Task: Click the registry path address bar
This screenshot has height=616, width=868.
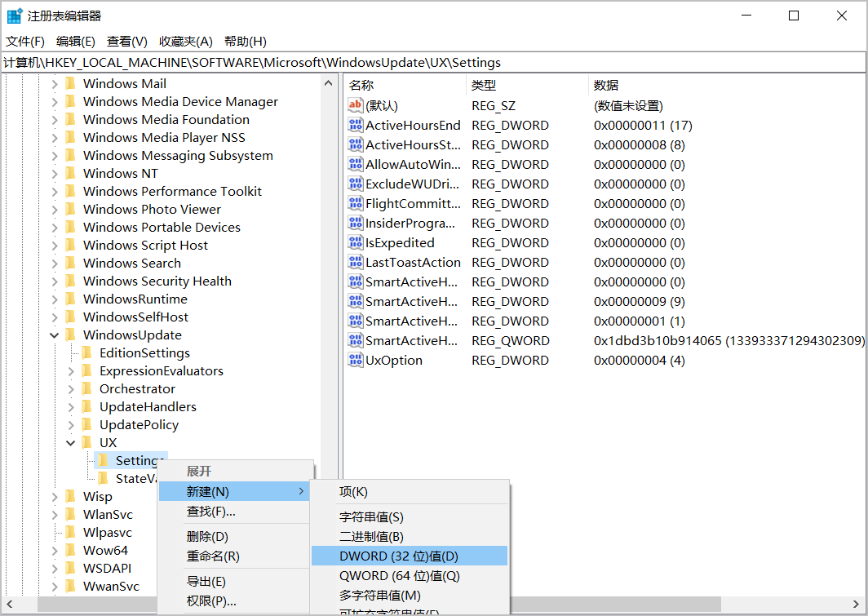Action: [434, 63]
